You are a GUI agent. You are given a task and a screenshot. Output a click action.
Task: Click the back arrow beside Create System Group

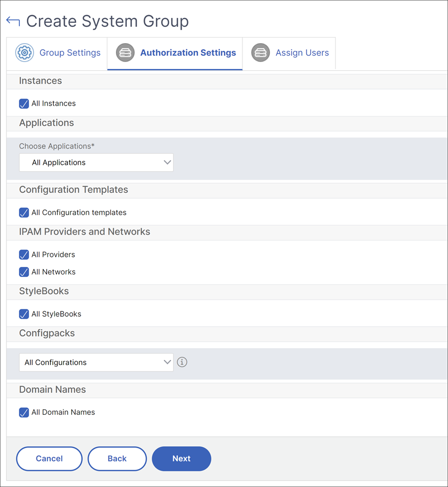click(x=13, y=21)
